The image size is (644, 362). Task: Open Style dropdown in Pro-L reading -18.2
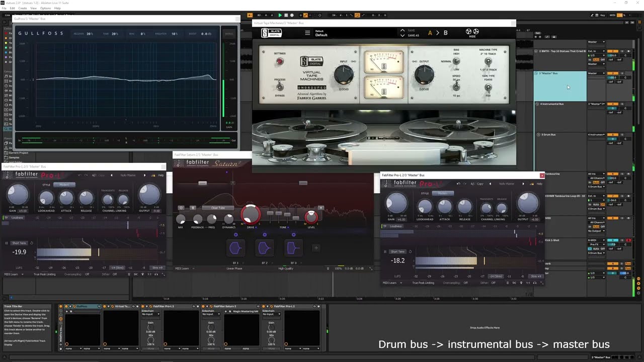(443, 193)
